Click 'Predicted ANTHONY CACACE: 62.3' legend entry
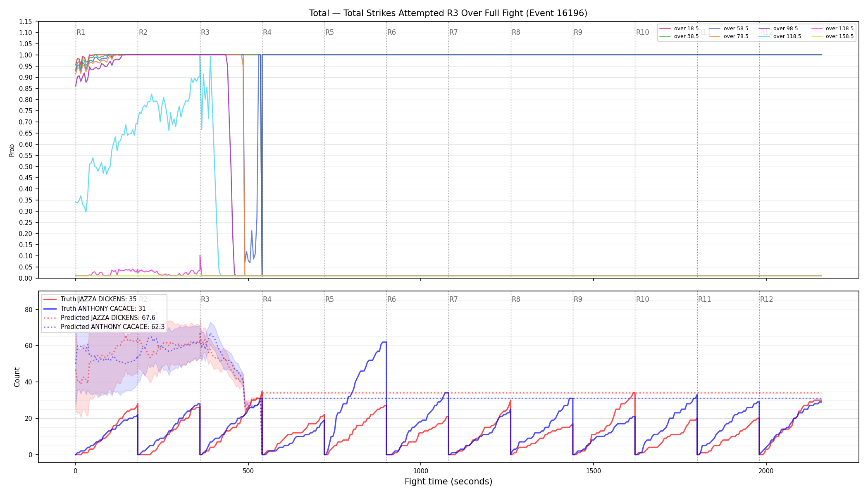The height and width of the screenshot is (496, 868). pos(104,327)
